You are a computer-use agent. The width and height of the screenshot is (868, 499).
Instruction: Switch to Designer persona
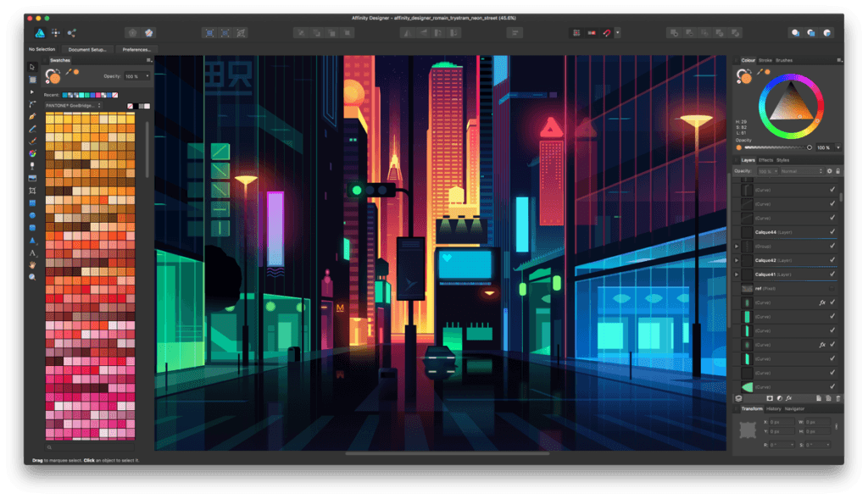[x=40, y=33]
